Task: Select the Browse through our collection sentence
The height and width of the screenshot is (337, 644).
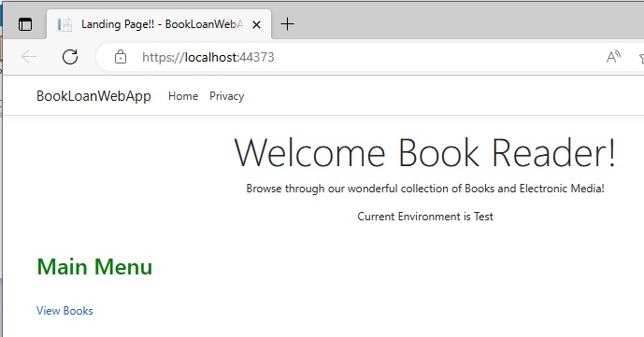Action: coord(425,189)
